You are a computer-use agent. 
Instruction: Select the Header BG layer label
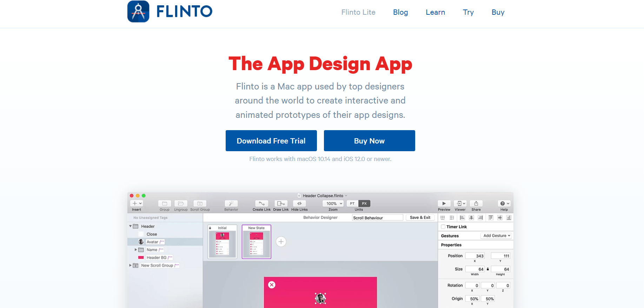click(x=157, y=257)
